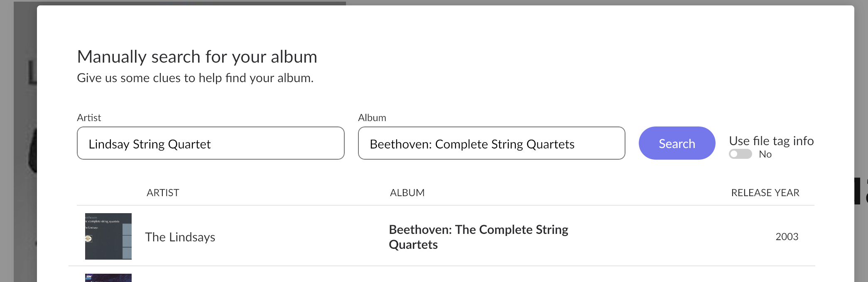Click the Artist text input field

point(211,143)
